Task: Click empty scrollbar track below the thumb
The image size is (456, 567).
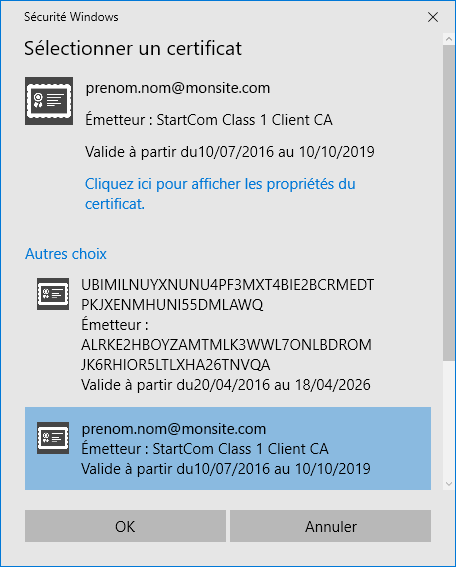Action: (449, 419)
